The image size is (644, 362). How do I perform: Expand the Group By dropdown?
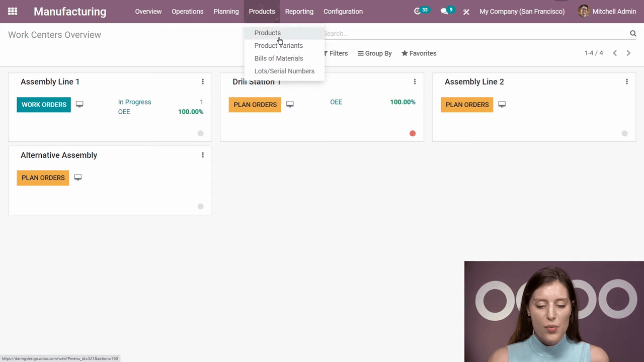click(x=375, y=53)
